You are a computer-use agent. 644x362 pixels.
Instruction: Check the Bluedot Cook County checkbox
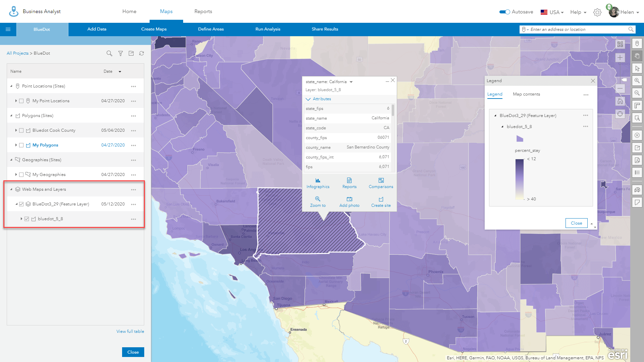21,130
